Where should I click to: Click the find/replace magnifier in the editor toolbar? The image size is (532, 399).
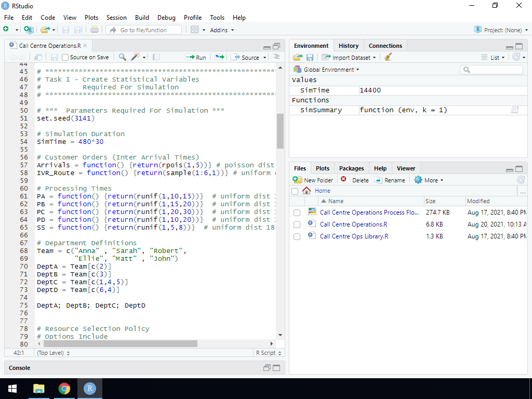click(x=122, y=57)
